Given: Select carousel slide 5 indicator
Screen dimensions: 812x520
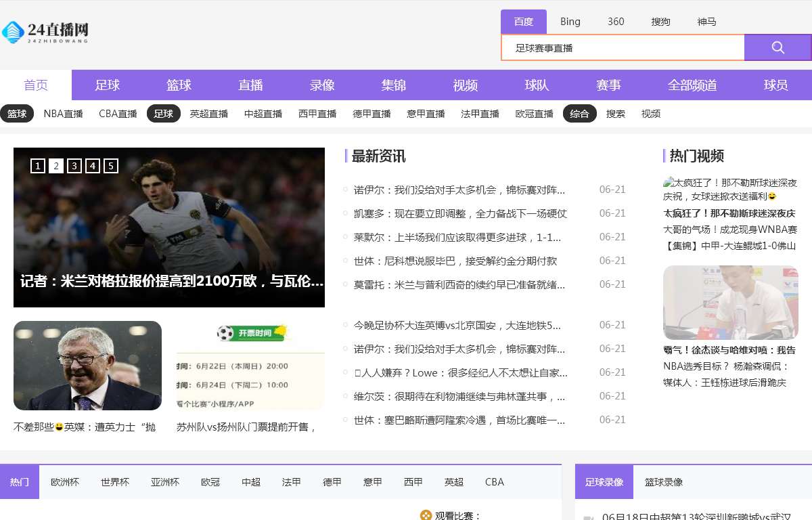Looking at the screenshot, I should (111, 166).
